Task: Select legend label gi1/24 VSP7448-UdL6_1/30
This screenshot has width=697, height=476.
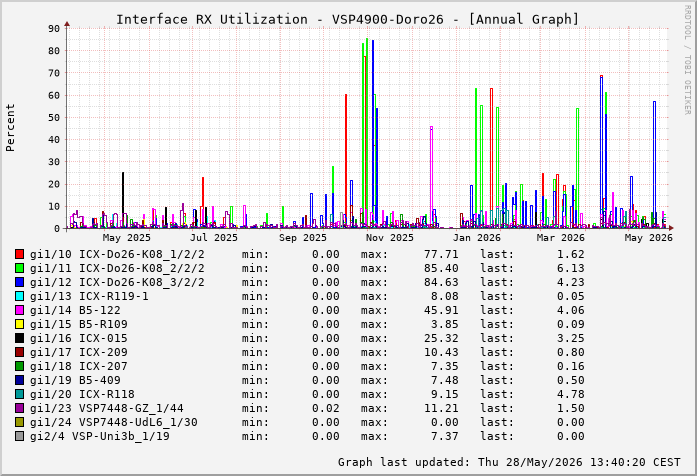Action: point(114,422)
